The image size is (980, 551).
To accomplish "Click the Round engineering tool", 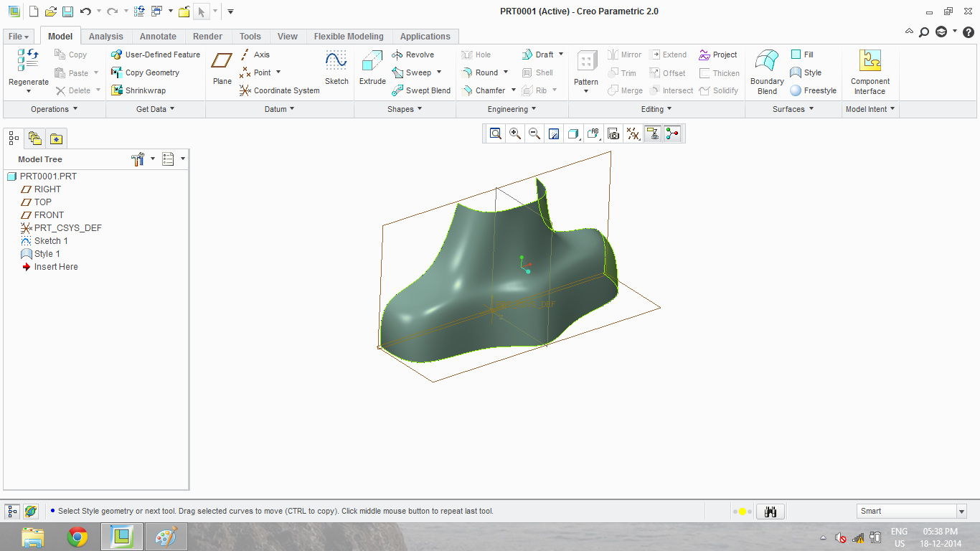I will (x=480, y=72).
